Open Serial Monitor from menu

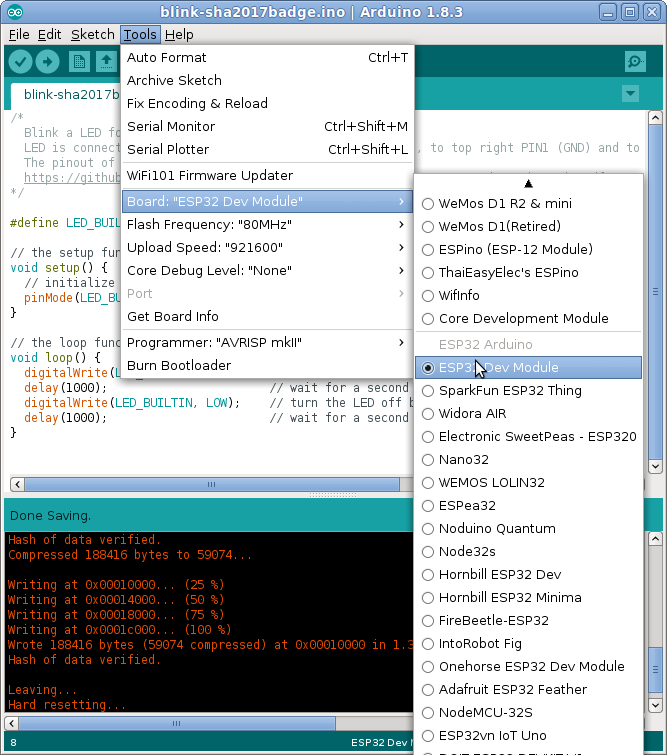point(267,127)
